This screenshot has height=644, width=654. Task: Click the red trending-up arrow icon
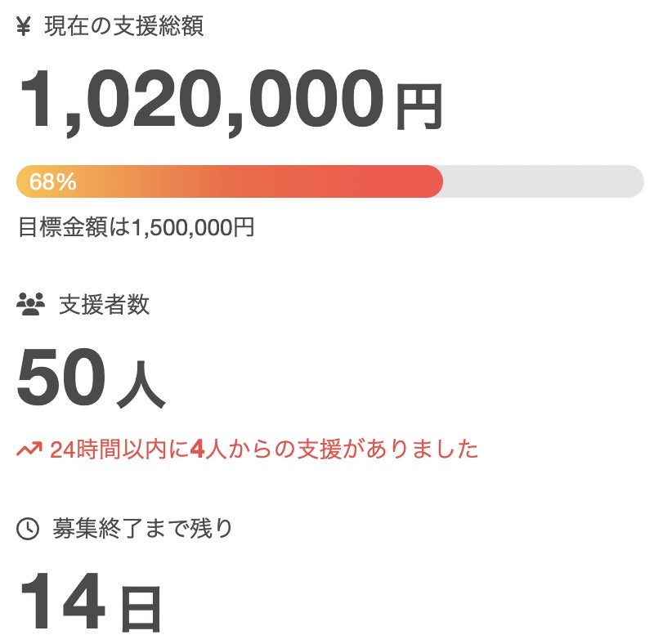pos(29,449)
